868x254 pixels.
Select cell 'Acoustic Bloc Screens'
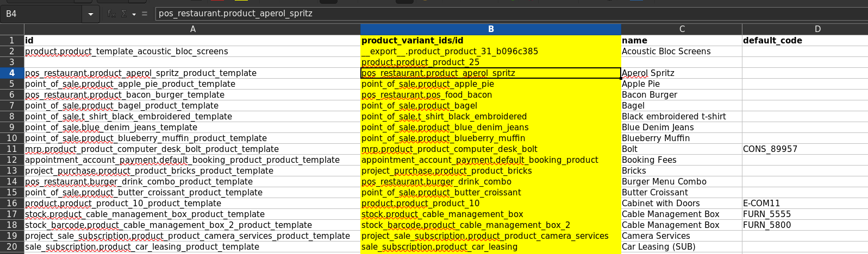click(x=682, y=51)
